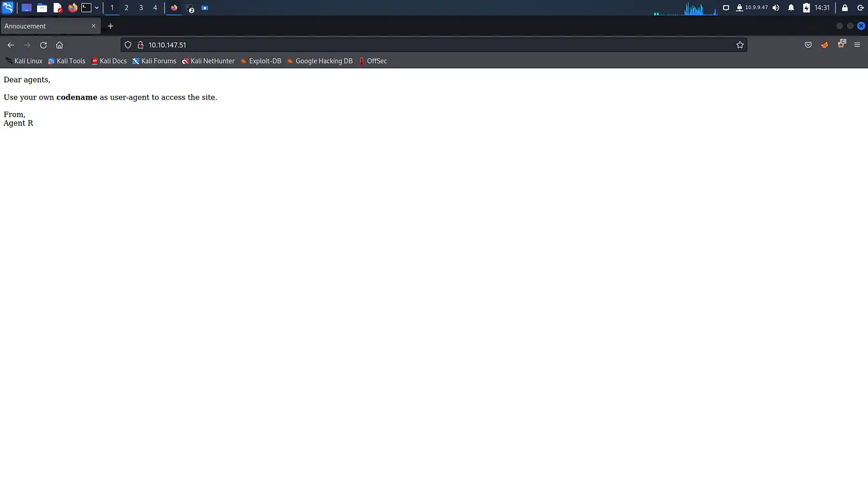Open the file manager from the taskbar
The image size is (868, 488).
pyautogui.click(x=42, y=7)
